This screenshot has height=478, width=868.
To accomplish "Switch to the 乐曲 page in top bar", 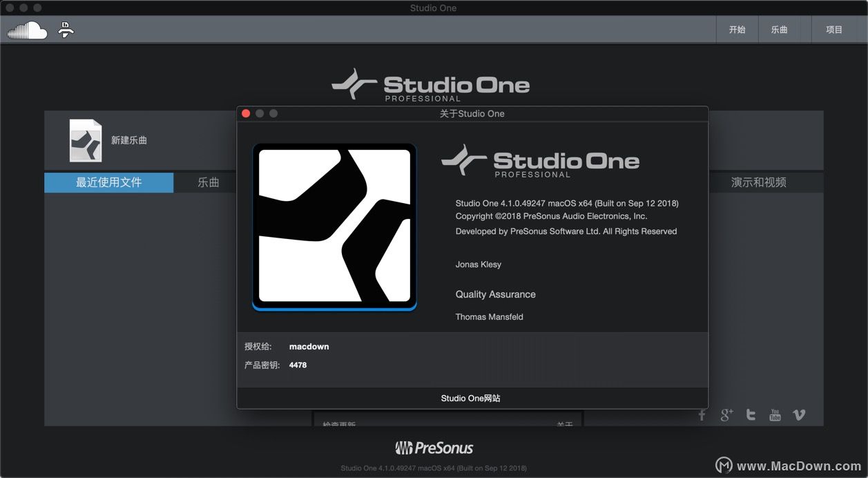I will coord(779,30).
